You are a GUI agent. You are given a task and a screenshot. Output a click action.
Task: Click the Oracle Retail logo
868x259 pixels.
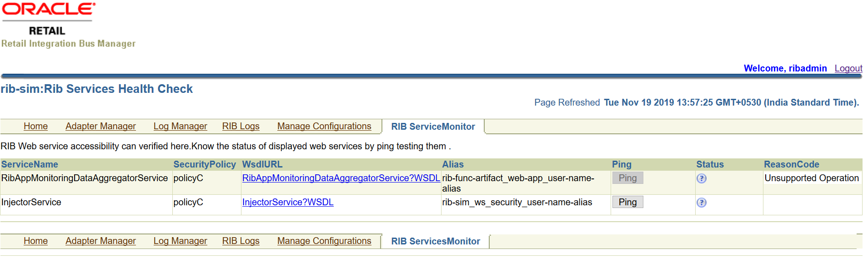[49, 19]
